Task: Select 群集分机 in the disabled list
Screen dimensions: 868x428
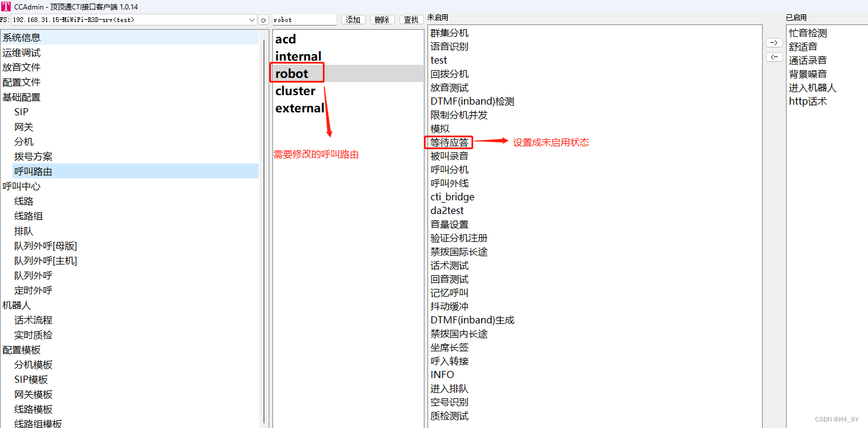Action: (449, 33)
